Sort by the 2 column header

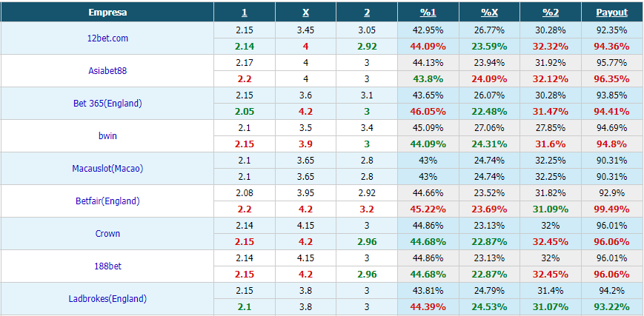[x=367, y=13]
